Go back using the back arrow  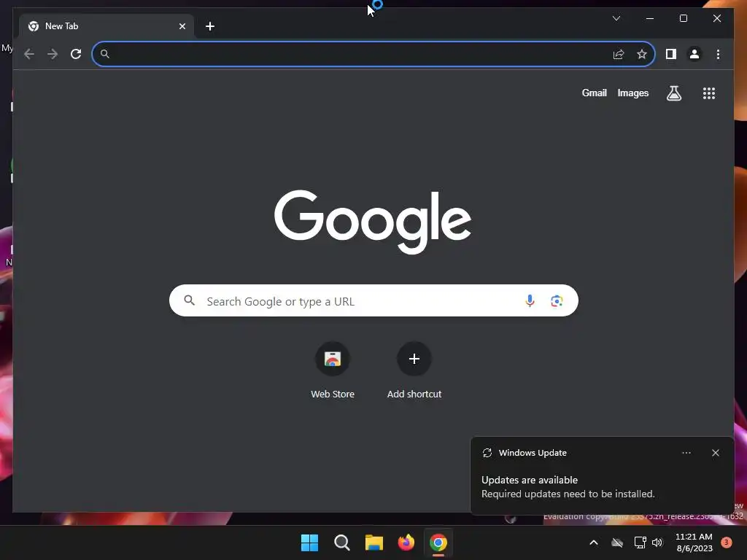click(29, 54)
